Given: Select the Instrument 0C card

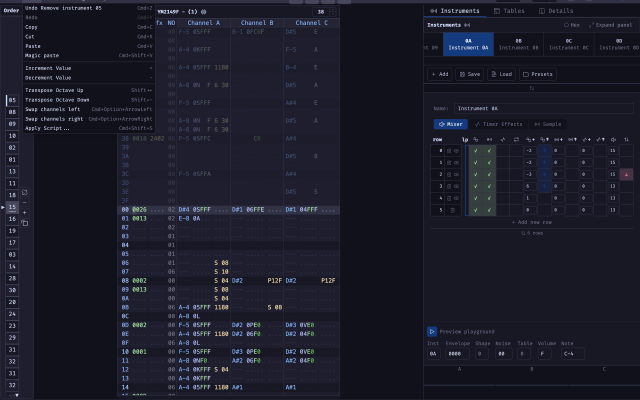Looking at the screenshot, I should point(569,44).
